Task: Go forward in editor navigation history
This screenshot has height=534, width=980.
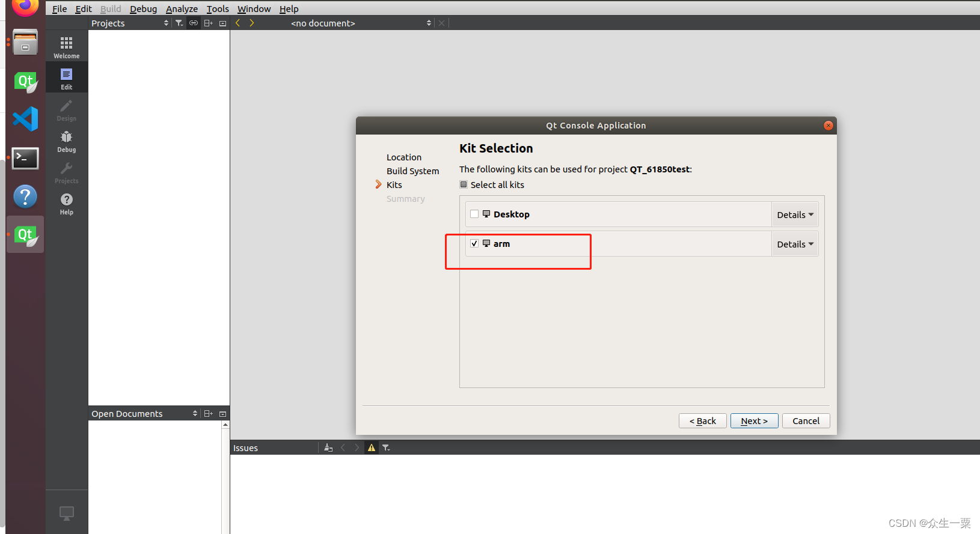Action: [x=252, y=23]
